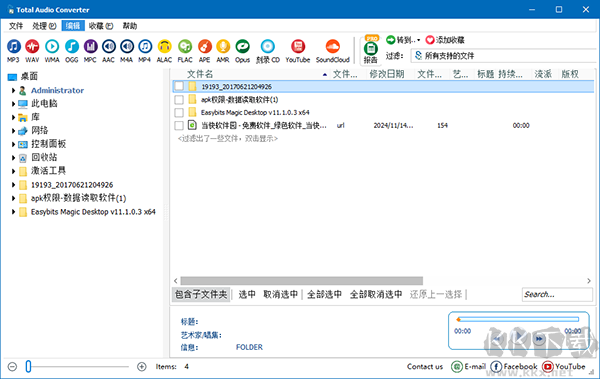Click the 取消选中 button
The height and width of the screenshot is (379, 600).
coord(280,294)
